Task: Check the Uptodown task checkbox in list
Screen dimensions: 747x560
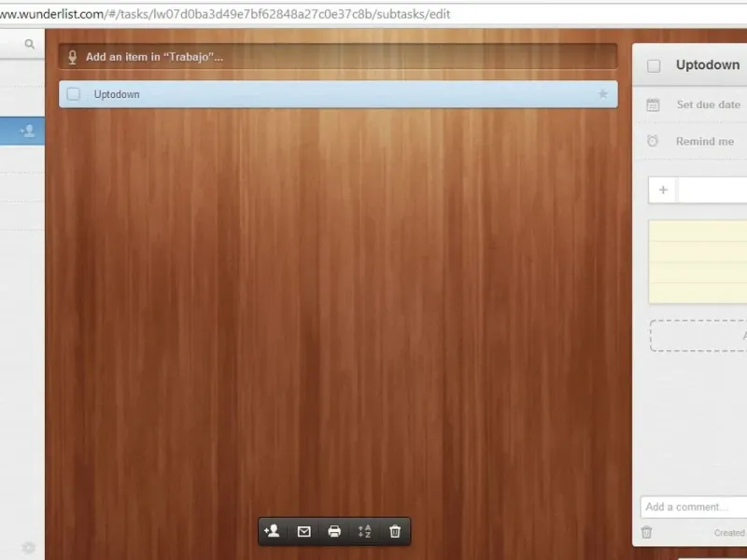Action: (x=74, y=94)
